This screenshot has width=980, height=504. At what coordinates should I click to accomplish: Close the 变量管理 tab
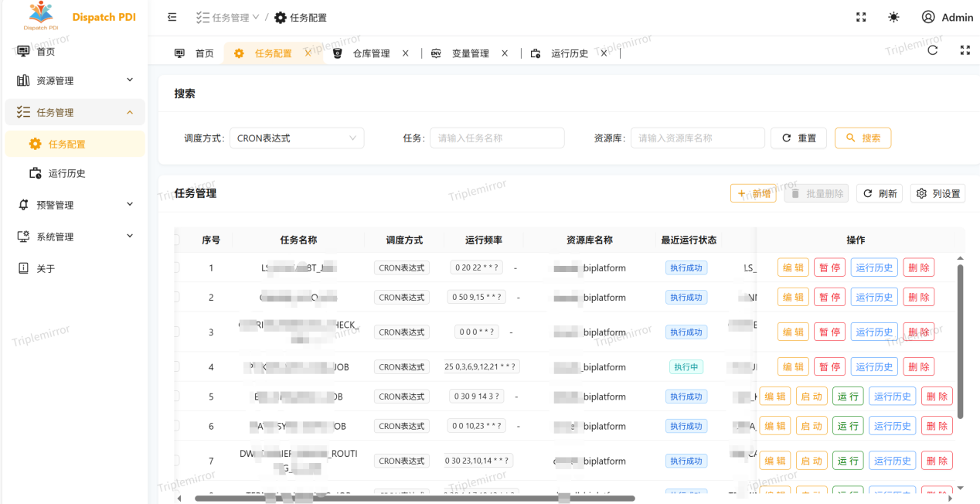coord(505,53)
